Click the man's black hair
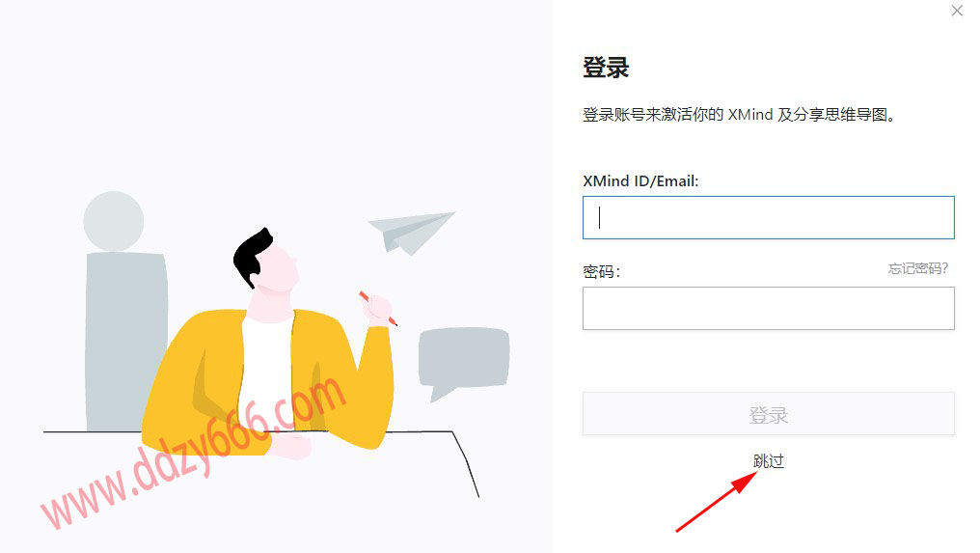The height and width of the screenshot is (553, 980). pyautogui.click(x=252, y=257)
